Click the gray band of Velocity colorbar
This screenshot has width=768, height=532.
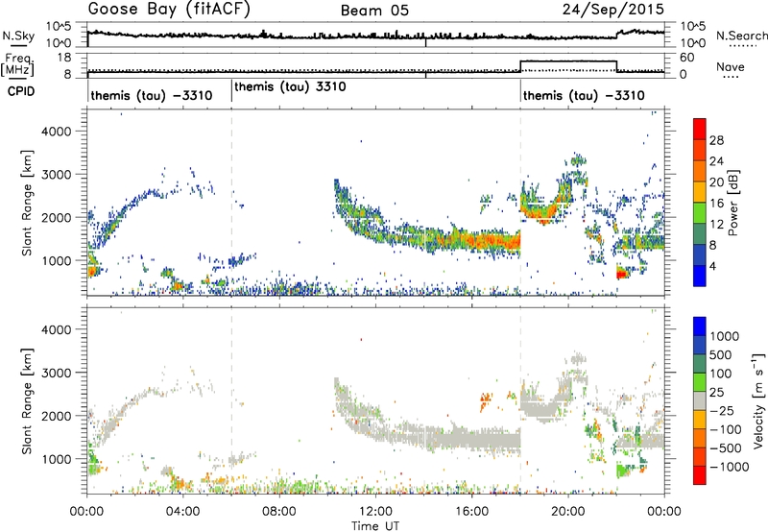pos(700,401)
